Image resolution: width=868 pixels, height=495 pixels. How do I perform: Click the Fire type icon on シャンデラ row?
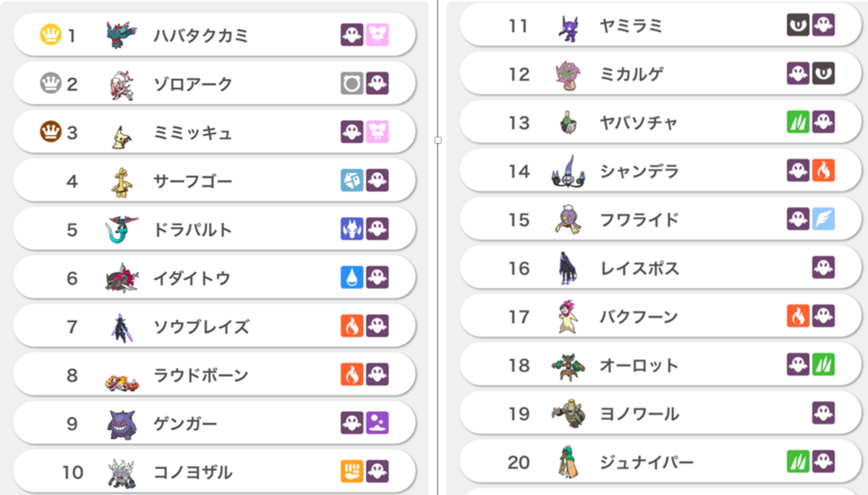point(824,171)
